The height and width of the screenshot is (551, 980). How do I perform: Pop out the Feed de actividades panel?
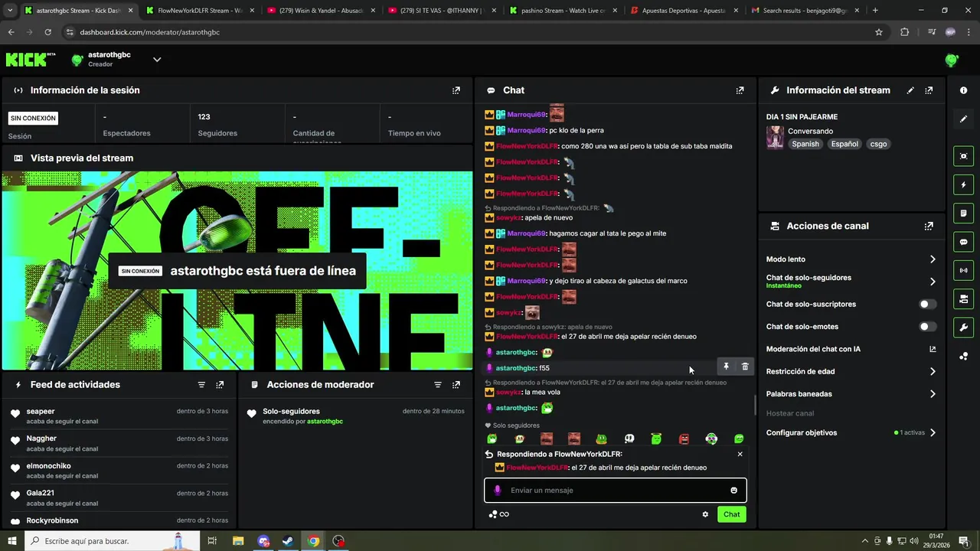coord(220,385)
